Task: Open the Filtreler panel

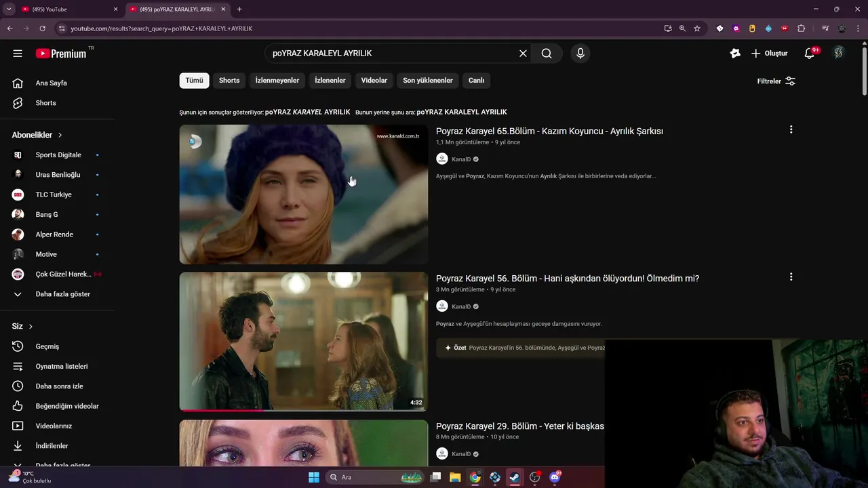Action: 776,81
